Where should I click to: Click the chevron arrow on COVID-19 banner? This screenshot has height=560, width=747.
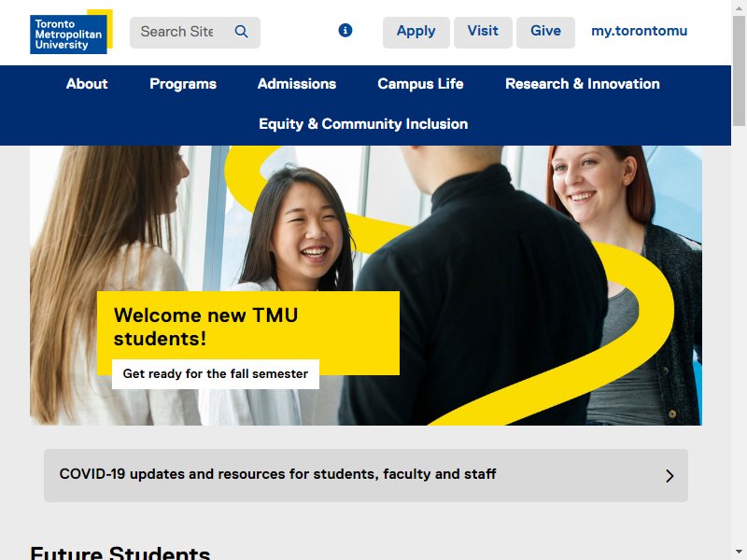coord(669,476)
